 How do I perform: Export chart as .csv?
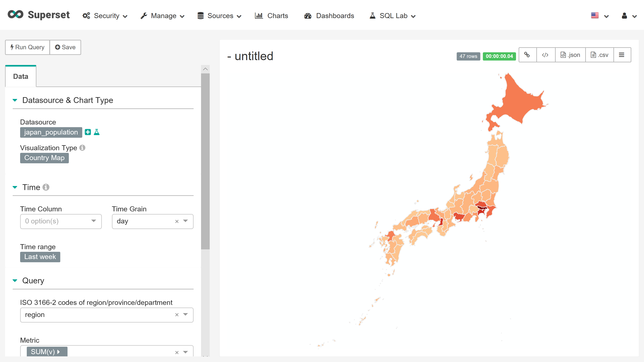[599, 55]
